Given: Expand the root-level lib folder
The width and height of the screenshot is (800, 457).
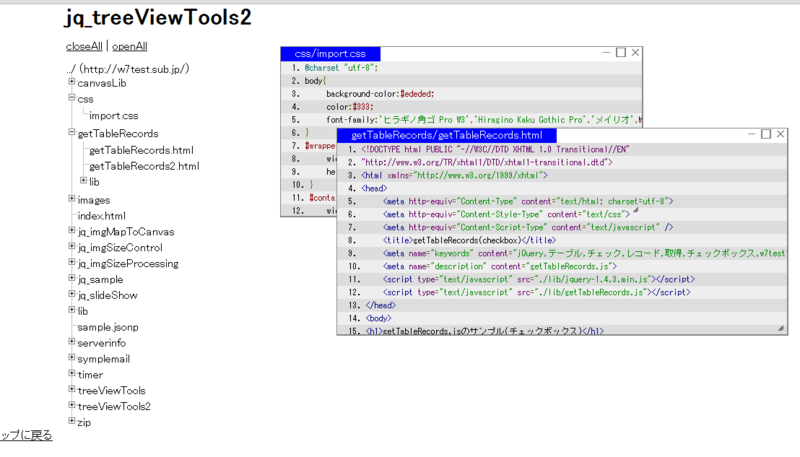Looking at the screenshot, I should pyautogui.click(x=71, y=310).
